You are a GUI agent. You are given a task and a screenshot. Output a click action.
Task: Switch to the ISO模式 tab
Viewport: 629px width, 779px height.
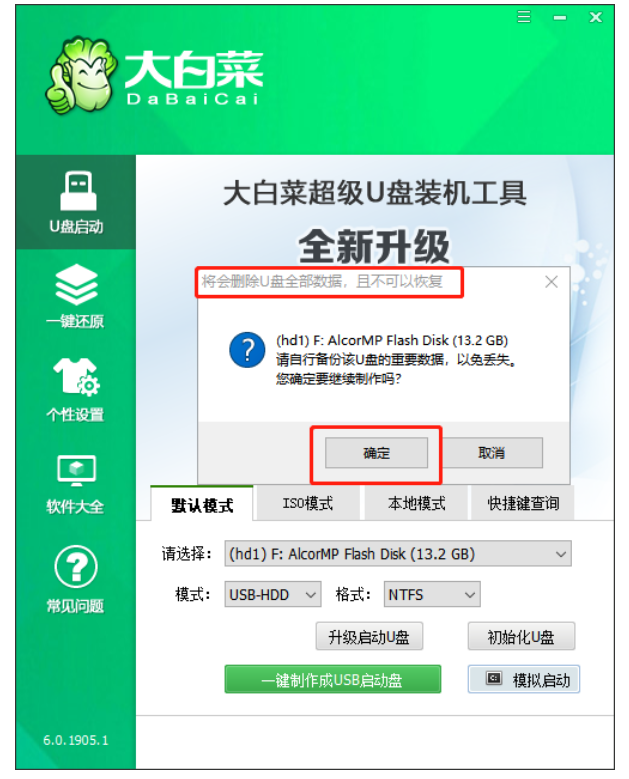coord(308,503)
